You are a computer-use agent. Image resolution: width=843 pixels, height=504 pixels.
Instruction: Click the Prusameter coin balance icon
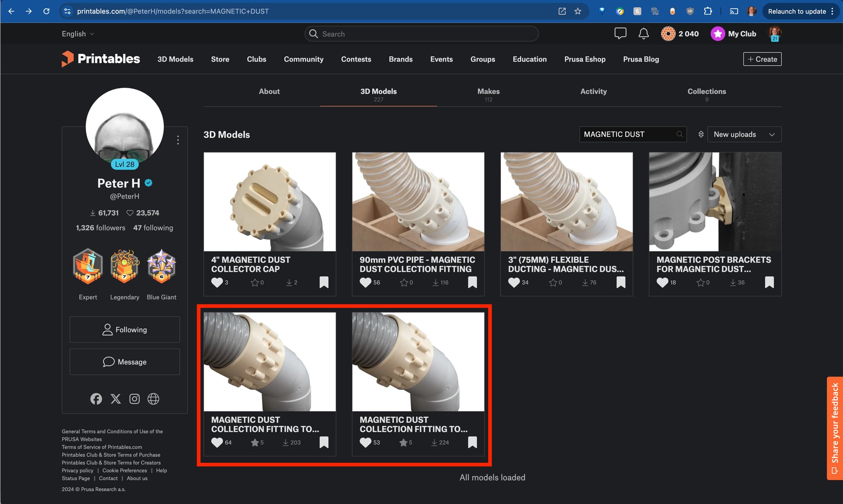(668, 34)
